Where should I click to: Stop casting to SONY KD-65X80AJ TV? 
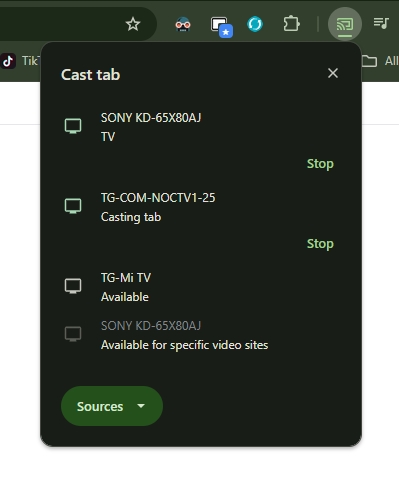pos(320,164)
